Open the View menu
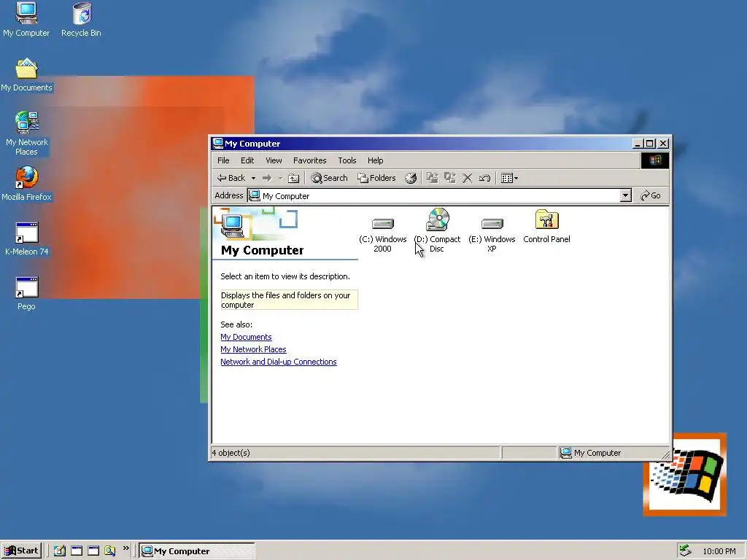 click(x=274, y=160)
